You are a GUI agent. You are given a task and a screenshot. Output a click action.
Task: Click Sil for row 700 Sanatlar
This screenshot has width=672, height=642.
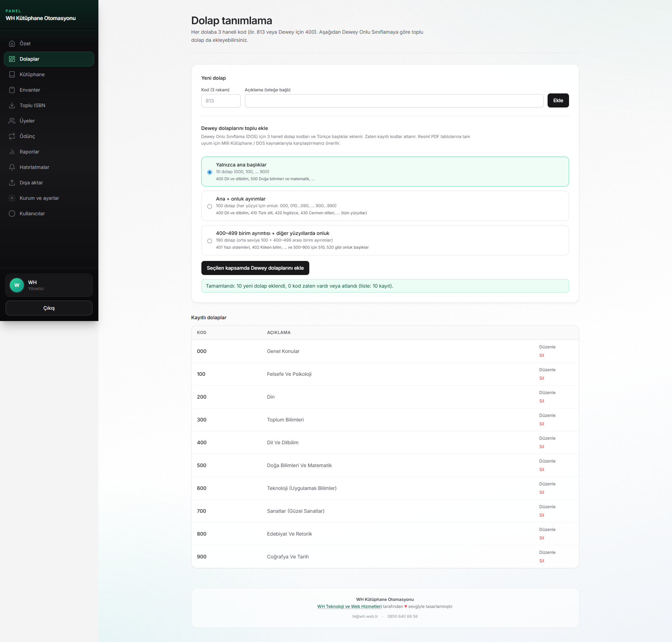coord(542,515)
